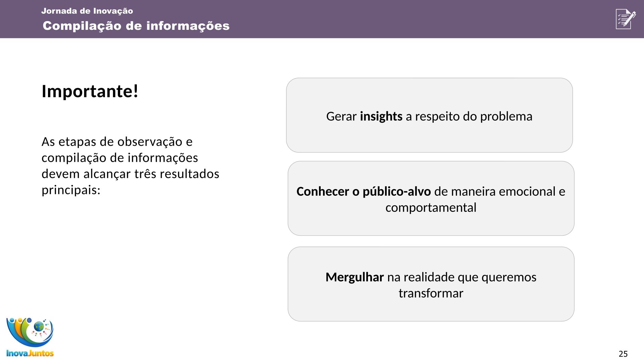Select the "Jornada de Inovação" header subtitle
644x362 pixels.
[87, 11]
